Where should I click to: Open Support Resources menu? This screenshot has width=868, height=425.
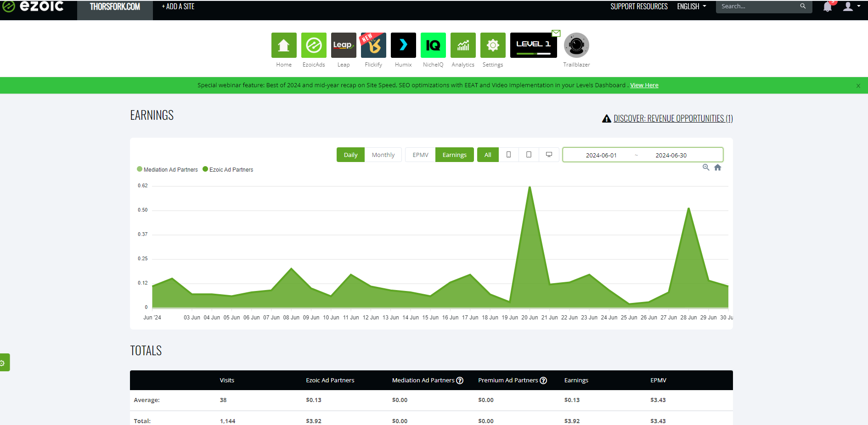[639, 6]
